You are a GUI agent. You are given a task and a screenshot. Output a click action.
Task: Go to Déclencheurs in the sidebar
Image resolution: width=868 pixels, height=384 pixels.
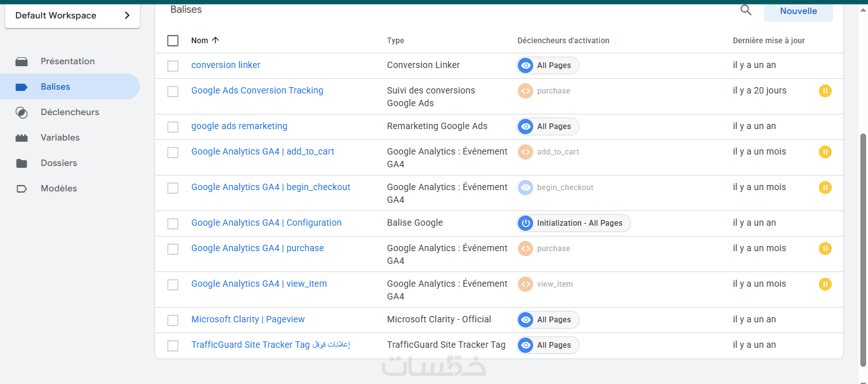point(70,113)
